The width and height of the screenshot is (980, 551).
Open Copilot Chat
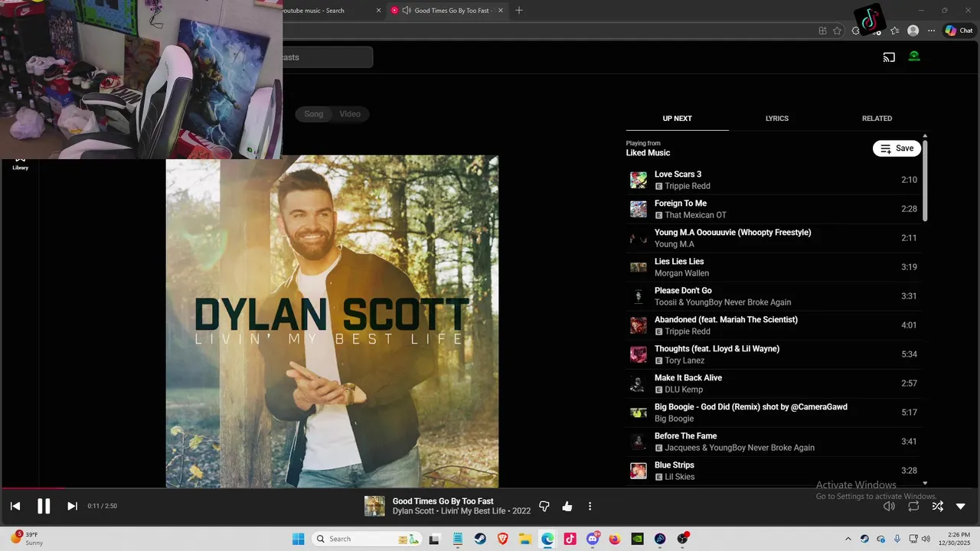959,31
